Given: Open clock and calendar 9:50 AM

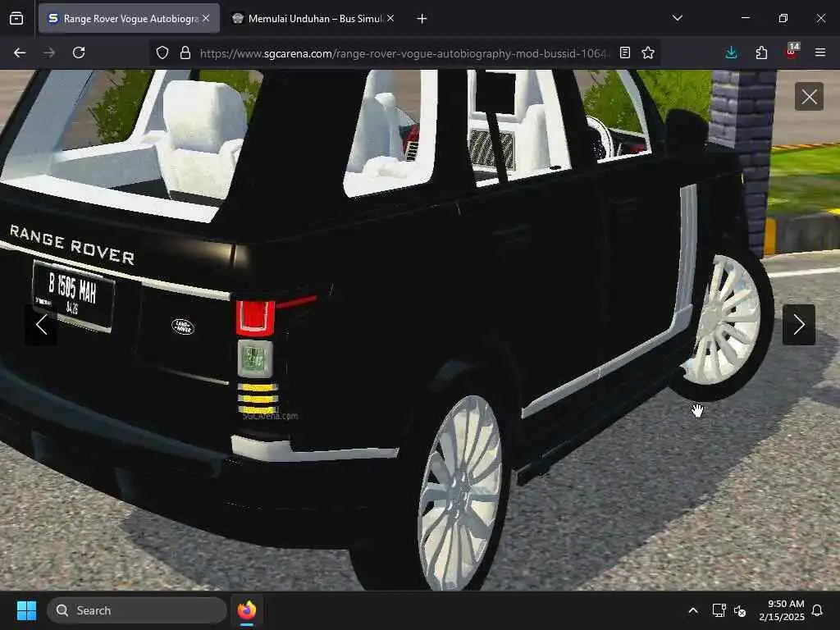Looking at the screenshot, I should 782,610.
